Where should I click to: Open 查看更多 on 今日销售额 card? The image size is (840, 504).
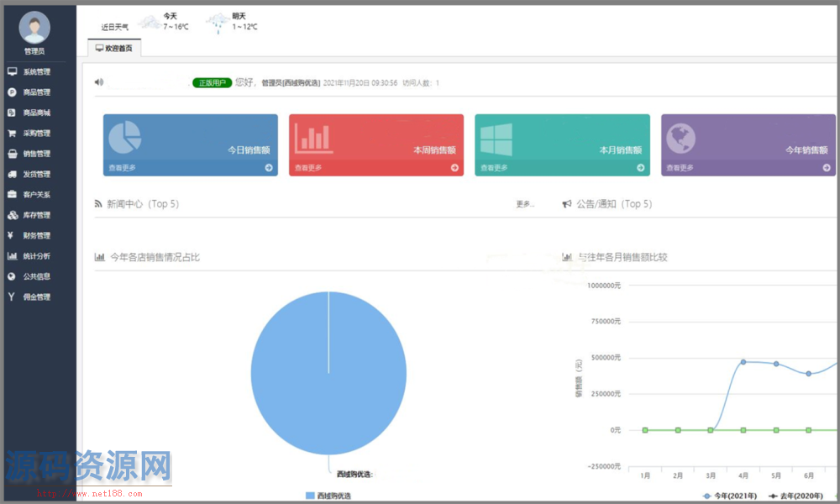pyautogui.click(x=122, y=168)
